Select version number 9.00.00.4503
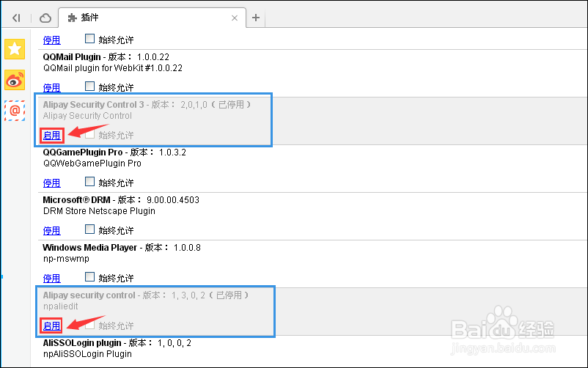Image resolution: width=588 pixels, height=368 pixels. 173,200
